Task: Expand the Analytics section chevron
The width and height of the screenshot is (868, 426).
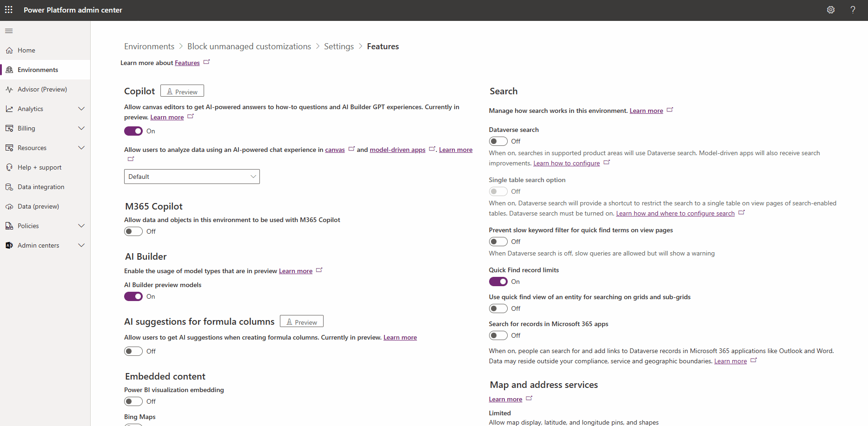Action: [81, 109]
